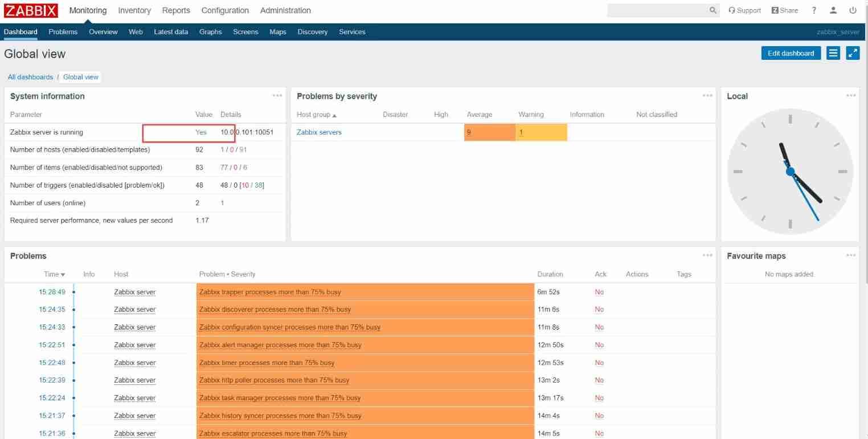Open Zabbix task manager processes problem
Viewport: 868px width, 439px height.
coord(280,398)
